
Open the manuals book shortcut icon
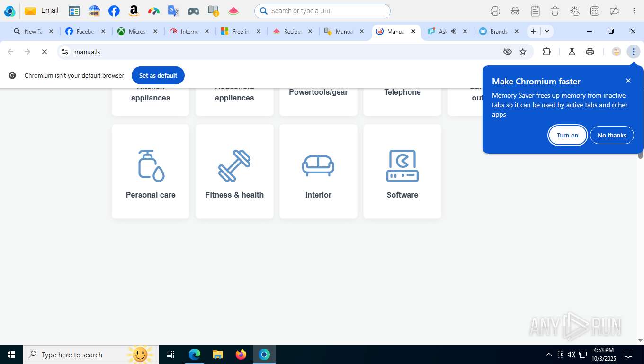[214, 11]
